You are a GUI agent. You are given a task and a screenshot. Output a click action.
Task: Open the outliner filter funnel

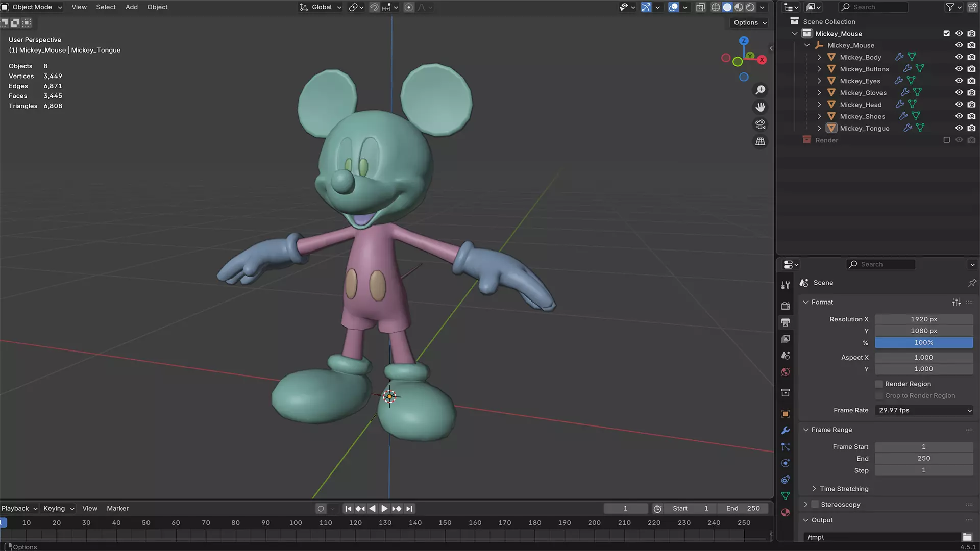[x=950, y=7]
